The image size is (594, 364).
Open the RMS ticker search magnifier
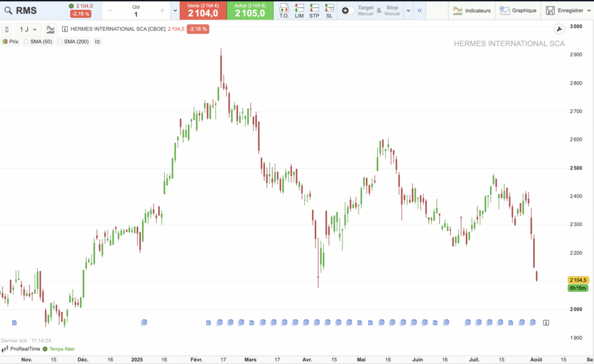point(8,10)
